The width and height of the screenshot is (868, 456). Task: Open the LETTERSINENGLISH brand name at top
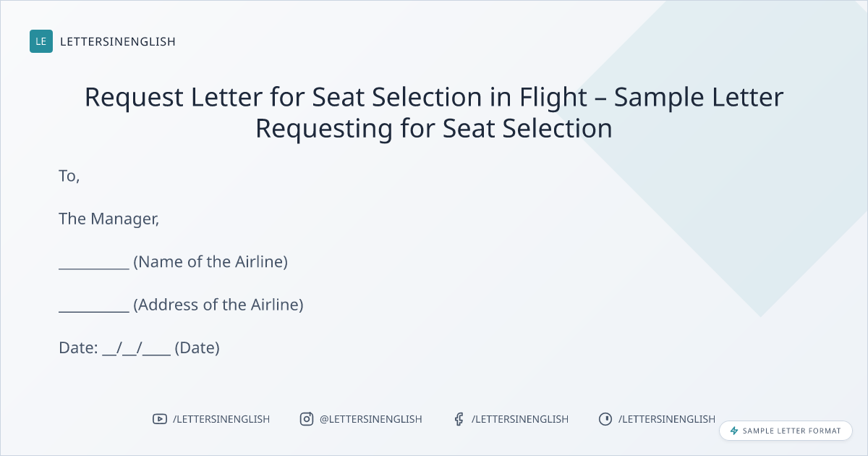coord(118,42)
